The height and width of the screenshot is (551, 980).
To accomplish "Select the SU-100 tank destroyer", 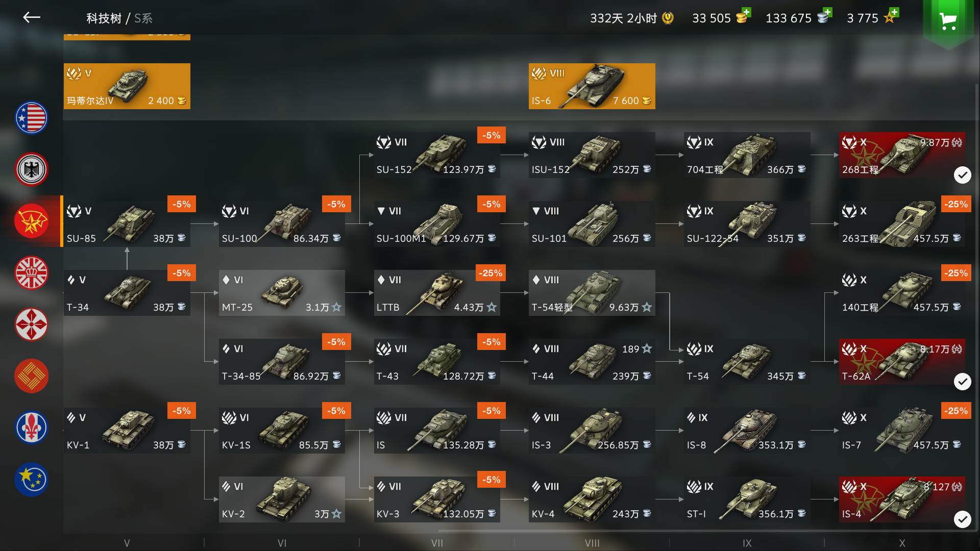I will (x=282, y=224).
